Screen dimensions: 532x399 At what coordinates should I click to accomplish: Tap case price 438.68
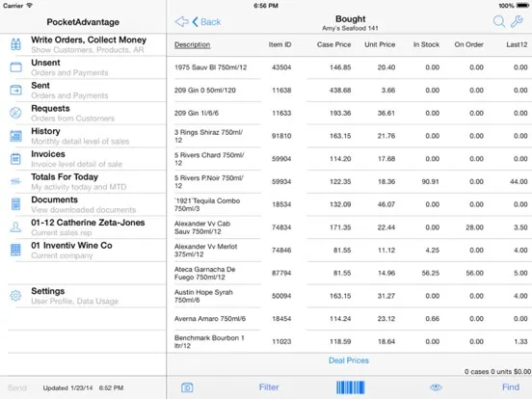click(x=340, y=91)
